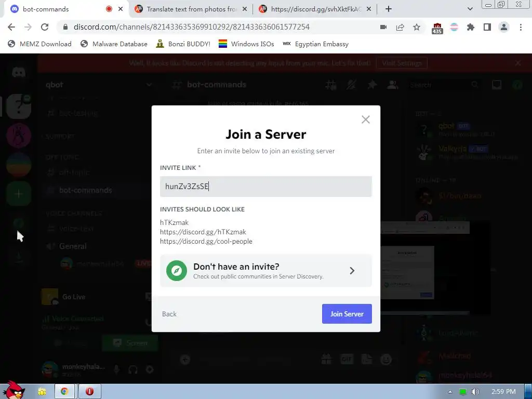The image size is (532, 399).
Task: Open Discord home icon
Action: coord(19,72)
